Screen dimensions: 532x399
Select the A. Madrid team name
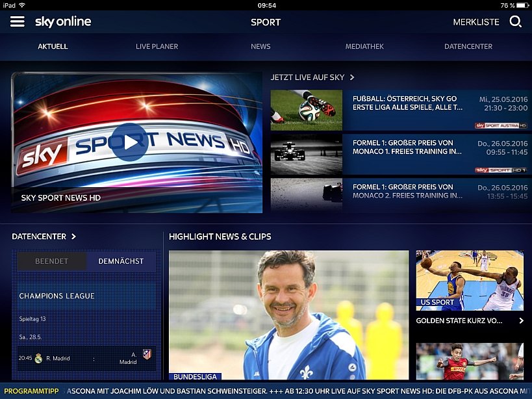pos(128,358)
